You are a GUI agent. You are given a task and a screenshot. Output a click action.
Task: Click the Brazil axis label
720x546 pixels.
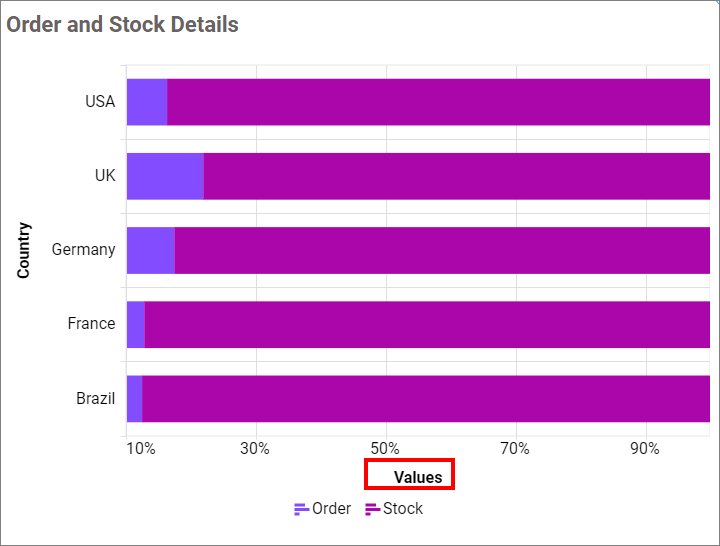[x=96, y=399]
